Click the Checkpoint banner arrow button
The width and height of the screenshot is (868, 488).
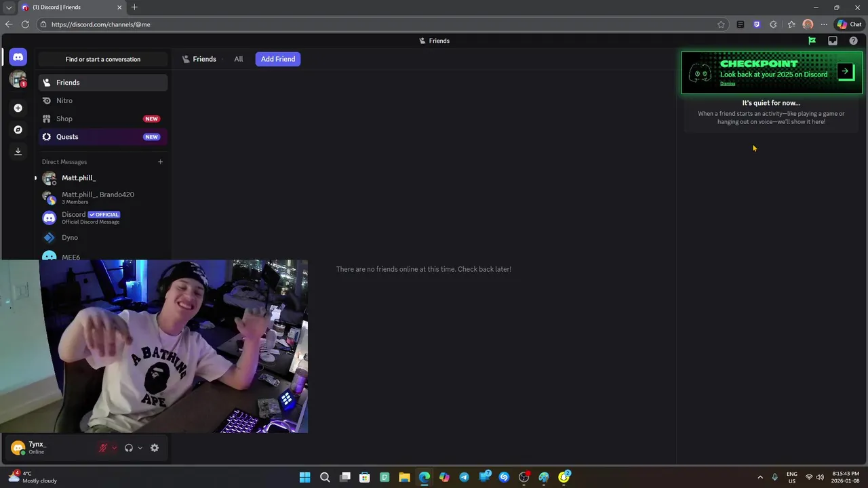tap(845, 71)
